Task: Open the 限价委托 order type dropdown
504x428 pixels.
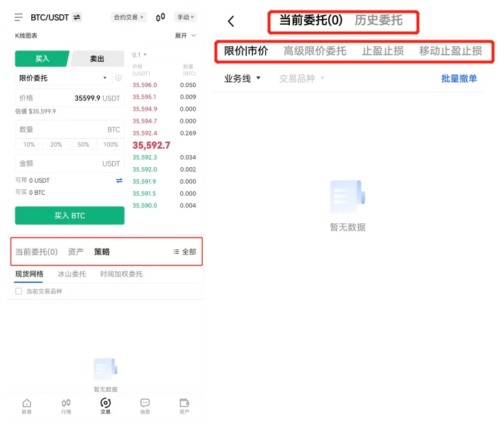Action: tap(64, 78)
